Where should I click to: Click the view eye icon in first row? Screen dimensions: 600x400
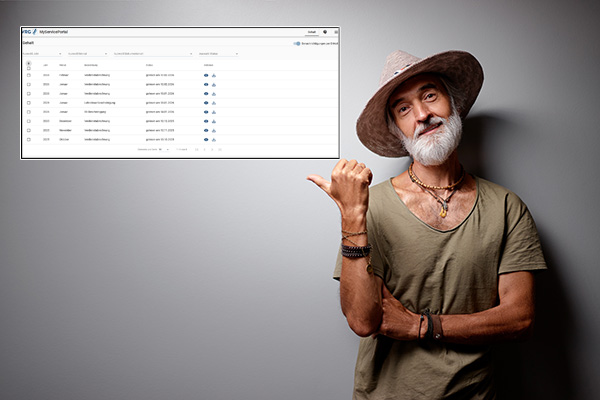[x=206, y=75]
